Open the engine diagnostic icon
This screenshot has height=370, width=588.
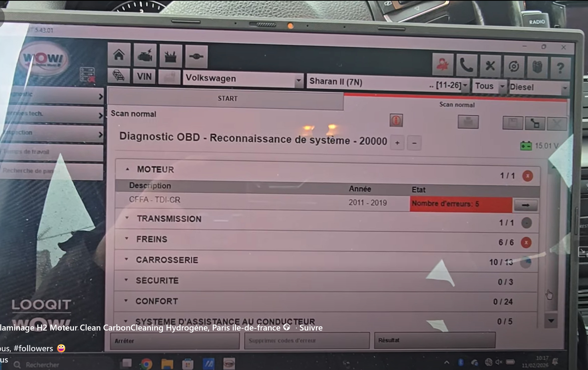(x=145, y=56)
